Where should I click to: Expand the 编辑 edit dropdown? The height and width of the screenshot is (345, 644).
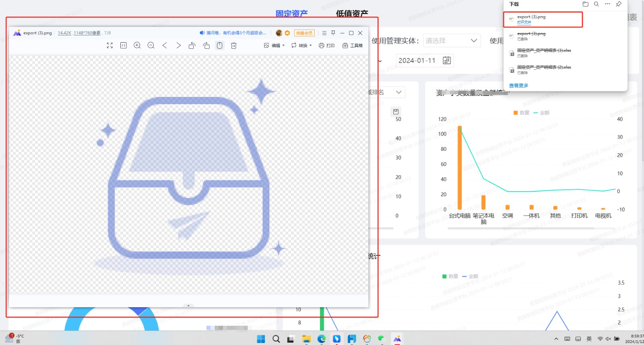pos(275,46)
